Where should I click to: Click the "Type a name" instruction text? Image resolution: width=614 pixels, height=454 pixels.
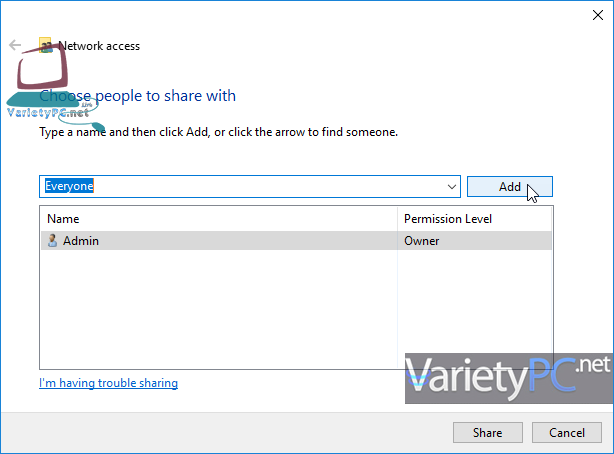click(218, 132)
